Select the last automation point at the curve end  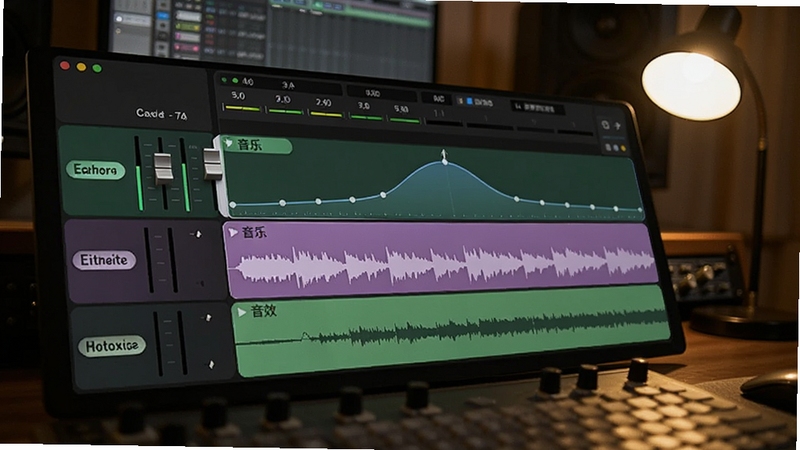click(x=640, y=210)
